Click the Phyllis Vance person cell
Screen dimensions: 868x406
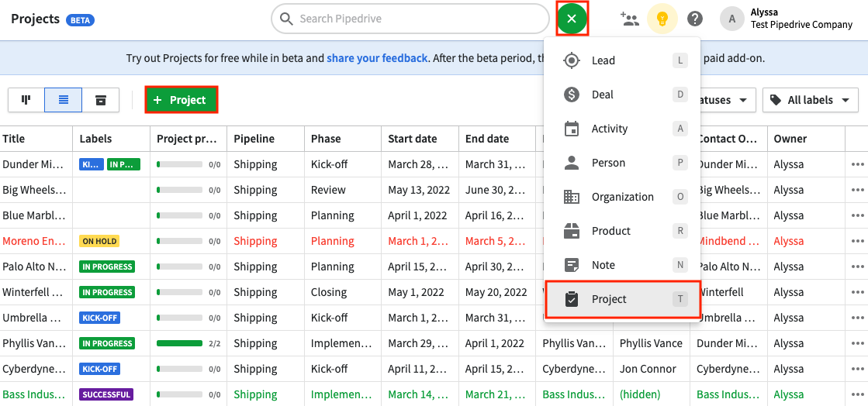click(x=651, y=343)
